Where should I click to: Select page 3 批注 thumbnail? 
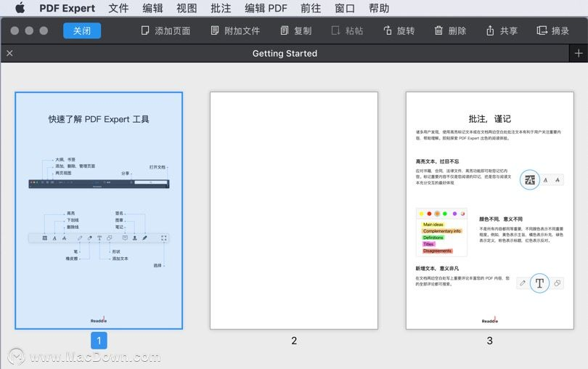coord(490,211)
